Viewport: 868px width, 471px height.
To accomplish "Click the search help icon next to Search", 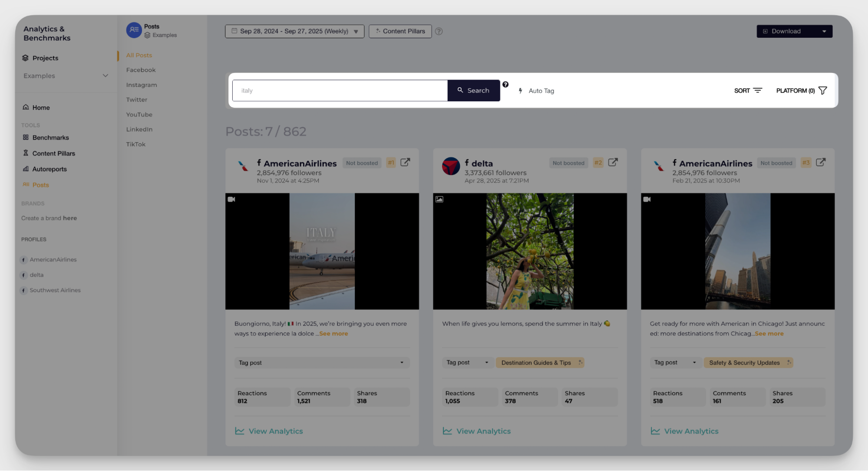I will pos(505,85).
